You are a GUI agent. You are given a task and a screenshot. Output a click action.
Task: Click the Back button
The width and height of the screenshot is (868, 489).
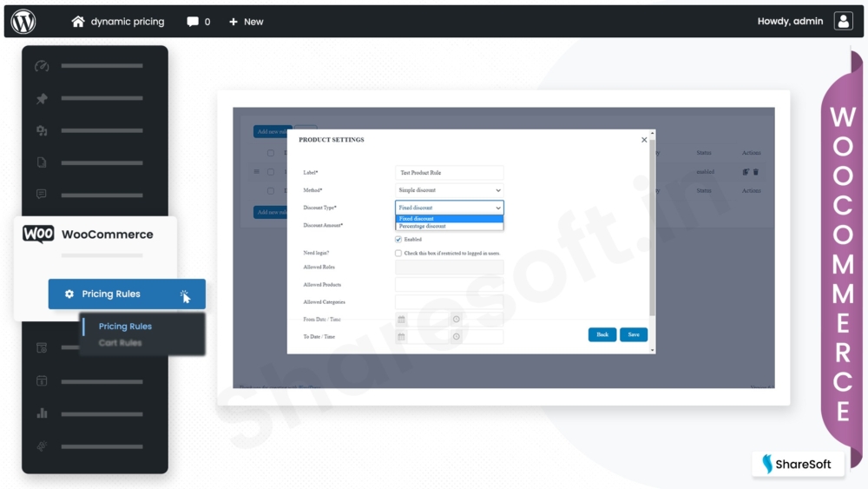pos(602,334)
